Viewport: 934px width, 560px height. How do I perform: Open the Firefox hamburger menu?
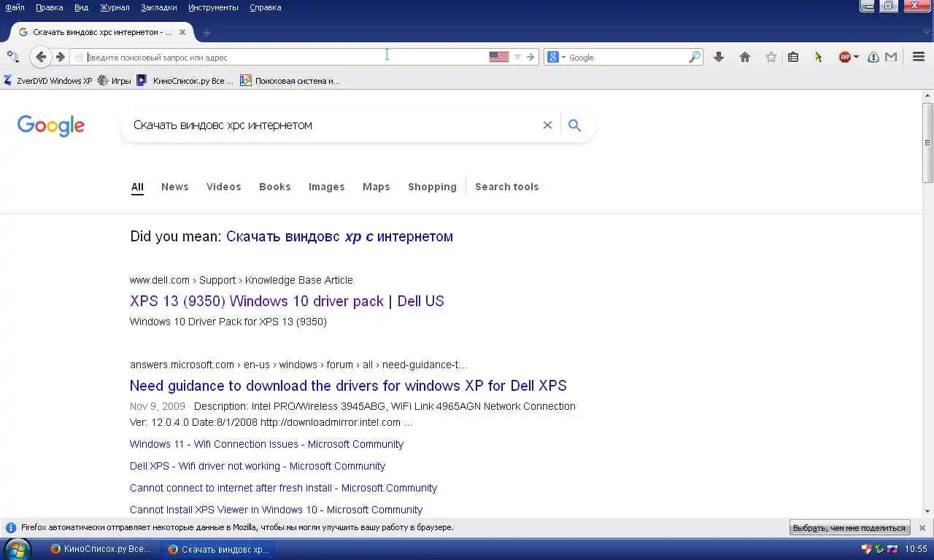[919, 57]
